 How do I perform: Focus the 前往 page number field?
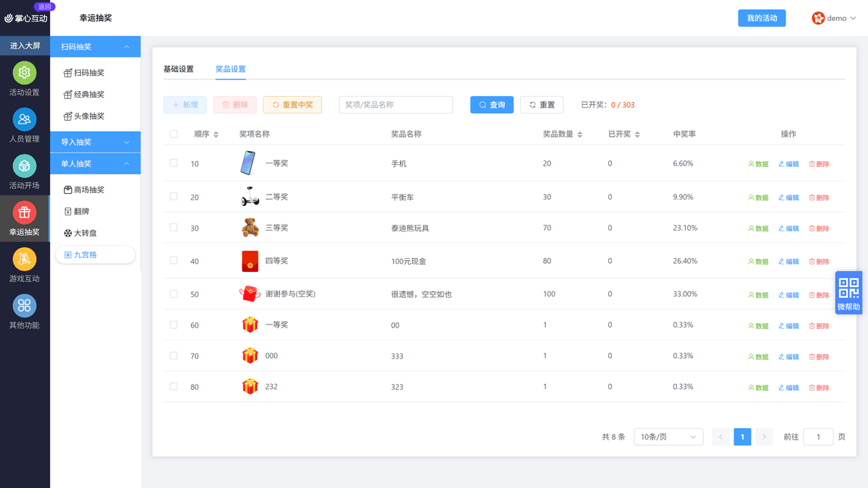click(818, 437)
